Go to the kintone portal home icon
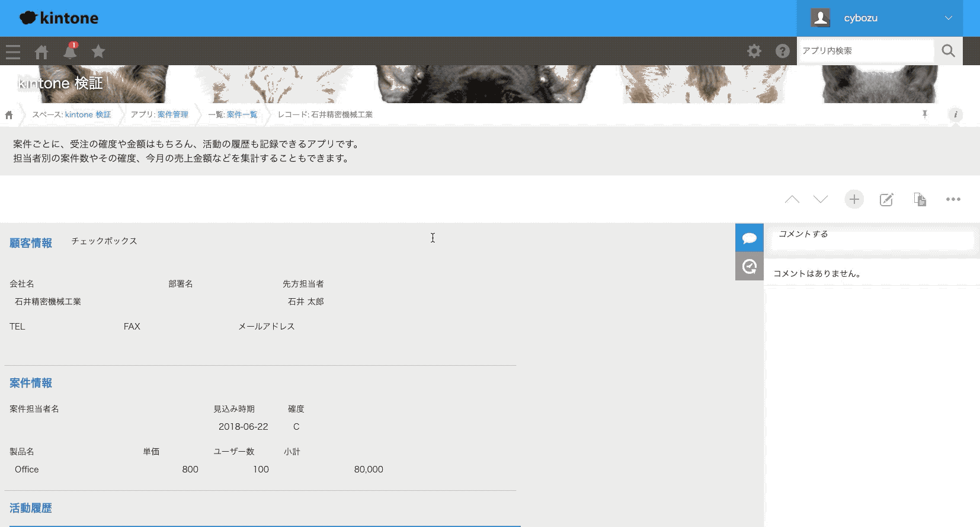The image size is (980, 527). [41, 52]
